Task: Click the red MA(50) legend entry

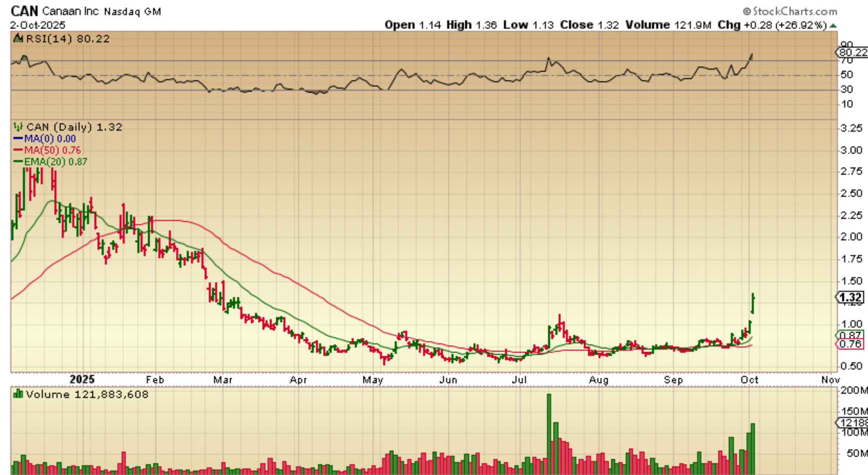Action: coord(47,150)
